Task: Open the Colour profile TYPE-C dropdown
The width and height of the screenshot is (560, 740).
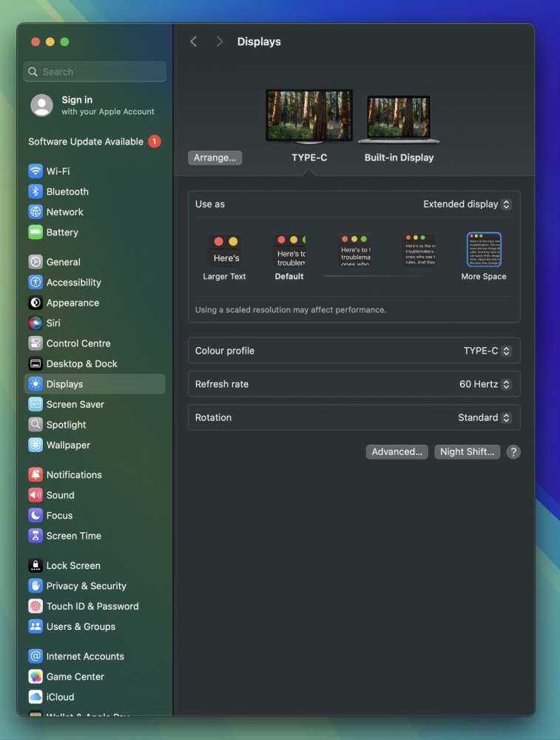Action: tap(487, 351)
